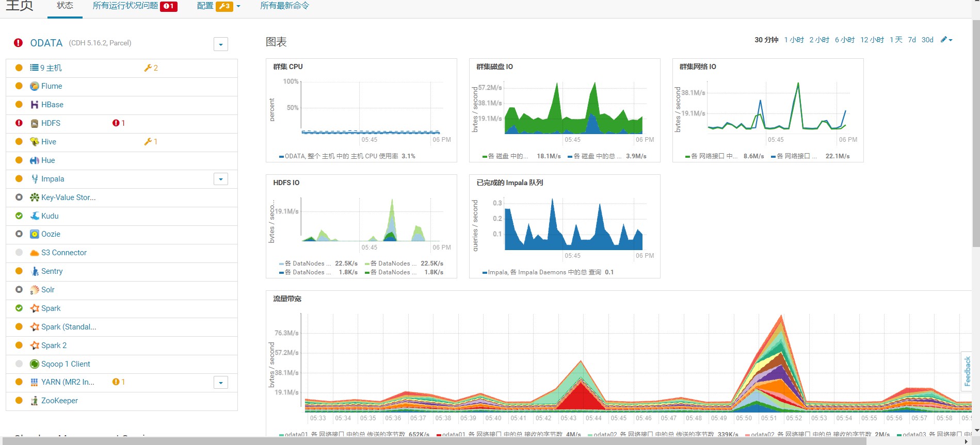Click the 群集 CPU chart plot area
The height and width of the screenshot is (445, 980).
tap(371, 107)
